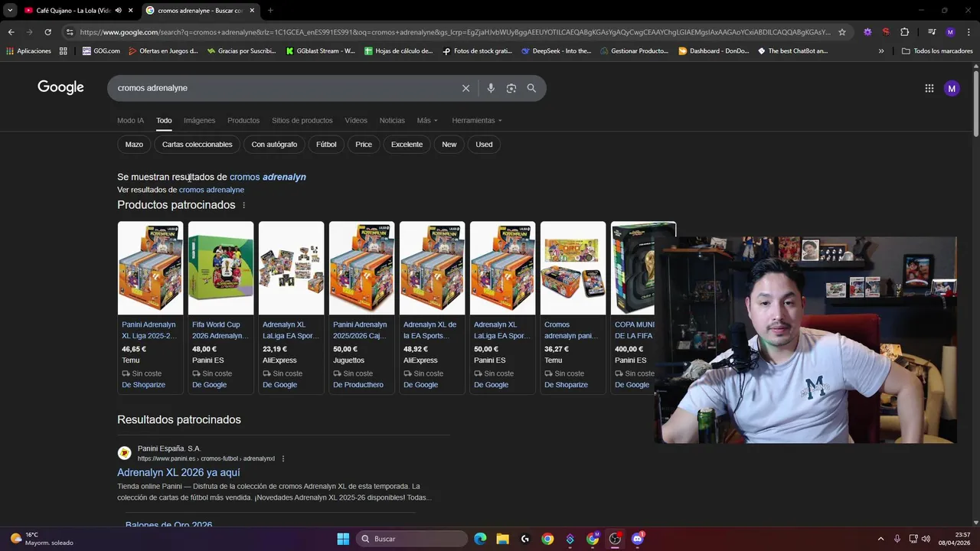
Task: Open the Google account avatar M
Action: 952,88
